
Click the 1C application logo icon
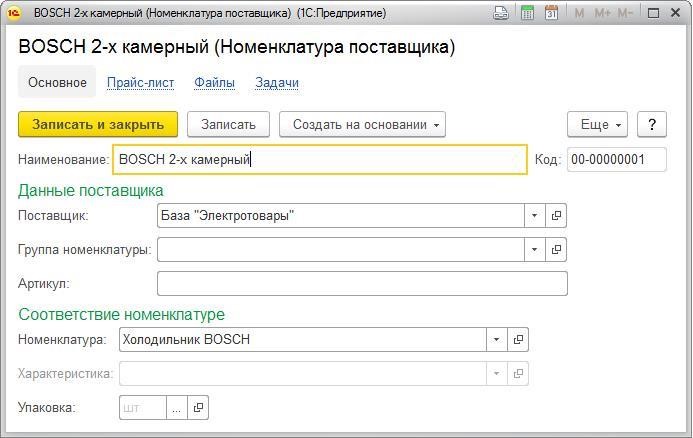[14, 13]
